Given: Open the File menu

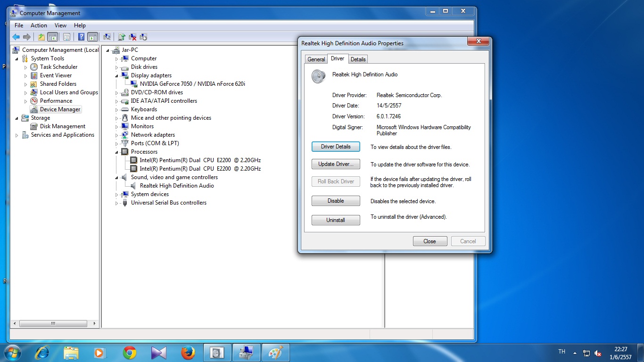Looking at the screenshot, I should point(19,25).
